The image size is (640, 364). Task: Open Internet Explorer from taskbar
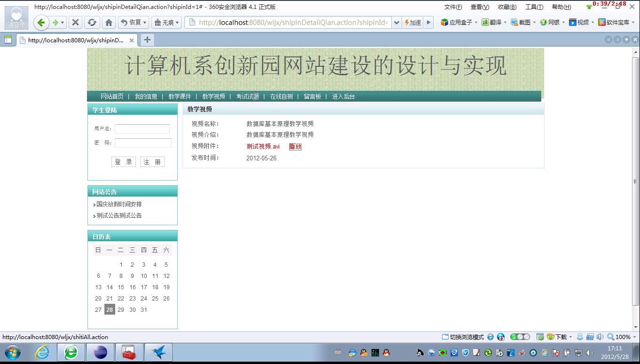tap(42, 352)
